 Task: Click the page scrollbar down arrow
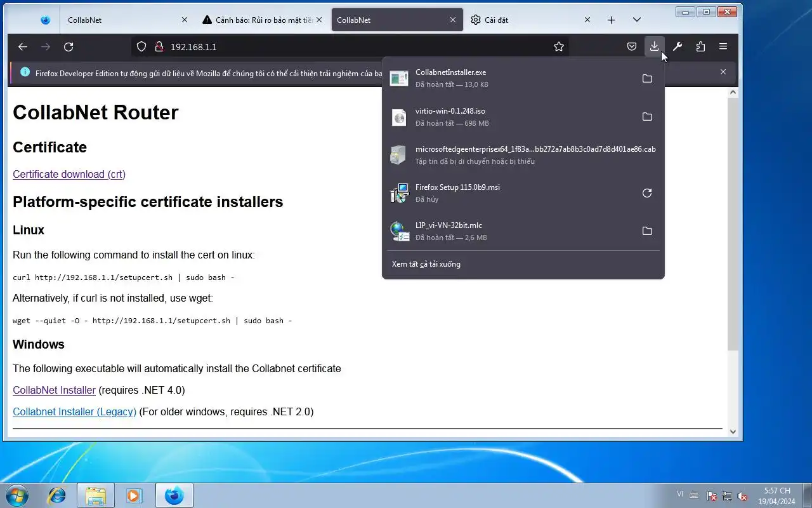coord(733,432)
